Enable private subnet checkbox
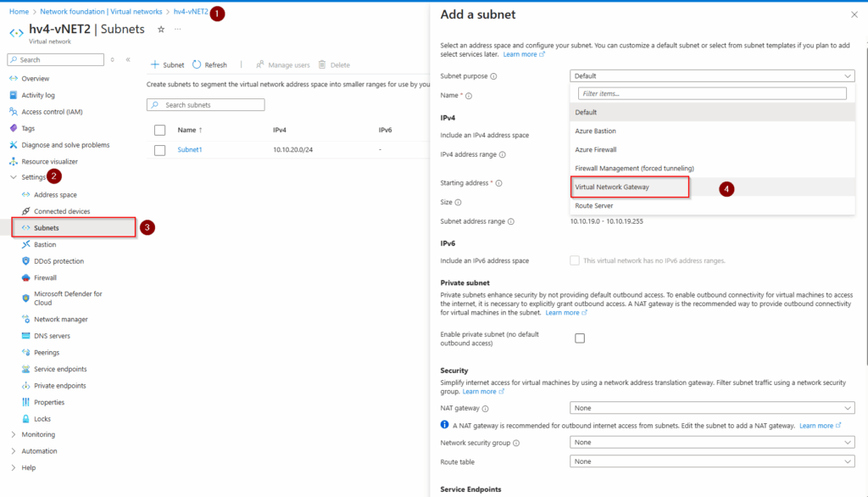The width and height of the screenshot is (868, 497). (580, 338)
